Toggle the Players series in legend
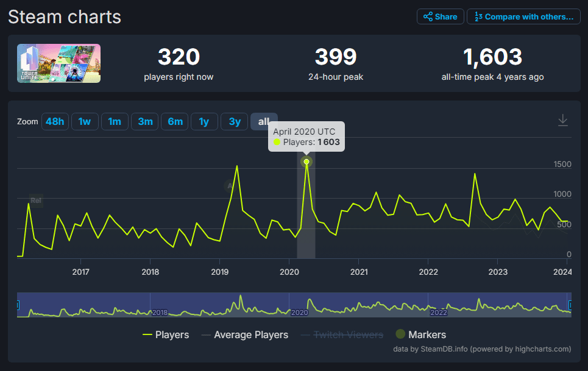Viewport: 588px width, 371px height. coord(166,334)
